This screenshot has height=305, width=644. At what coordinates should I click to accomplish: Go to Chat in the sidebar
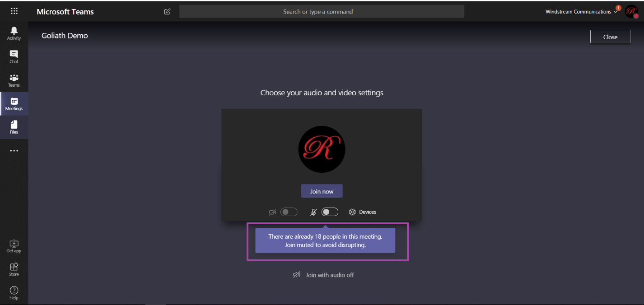coord(14,56)
